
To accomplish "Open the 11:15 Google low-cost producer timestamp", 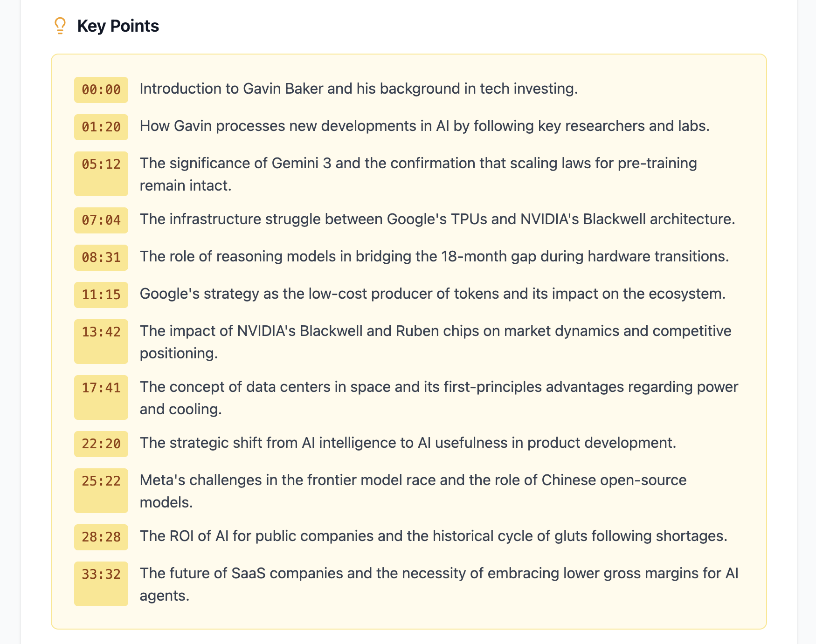I will (101, 295).
